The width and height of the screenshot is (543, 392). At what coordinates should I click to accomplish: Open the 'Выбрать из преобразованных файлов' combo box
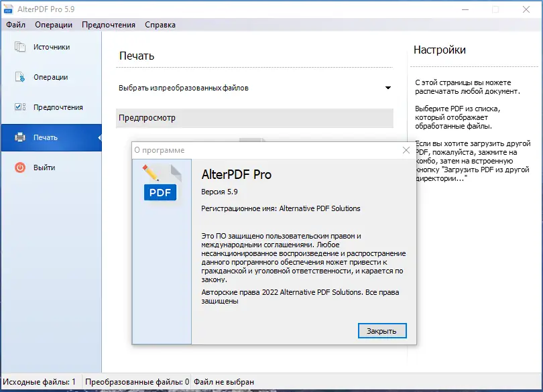coord(255,88)
